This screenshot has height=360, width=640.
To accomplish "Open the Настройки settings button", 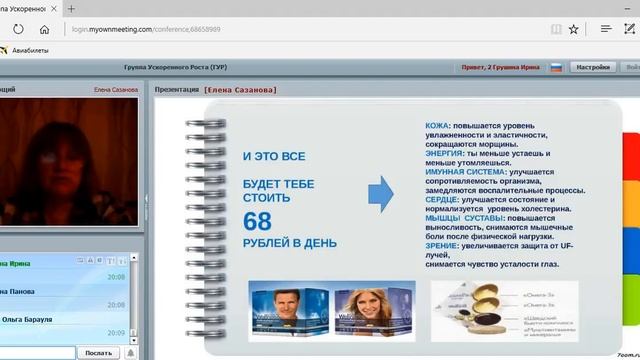I will click(593, 67).
